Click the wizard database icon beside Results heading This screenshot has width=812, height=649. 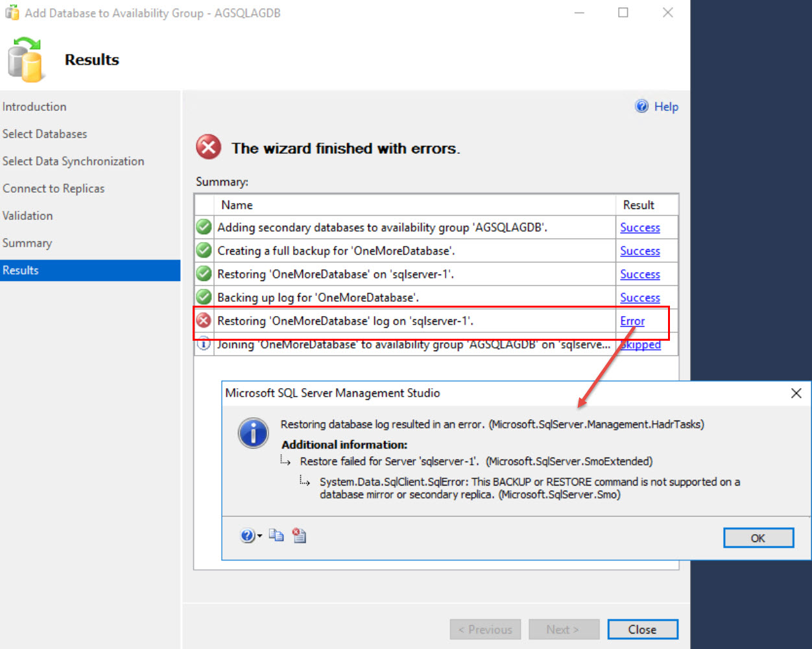tap(26, 60)
